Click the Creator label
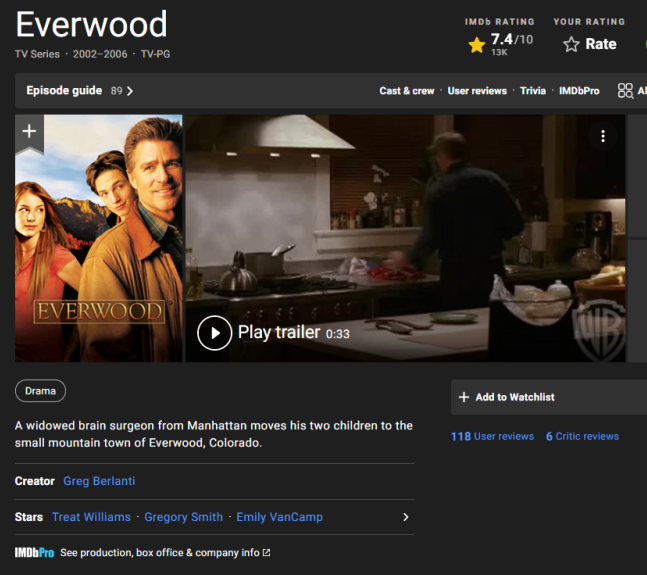Screen dimensions: 647x575 click(35, 481)
